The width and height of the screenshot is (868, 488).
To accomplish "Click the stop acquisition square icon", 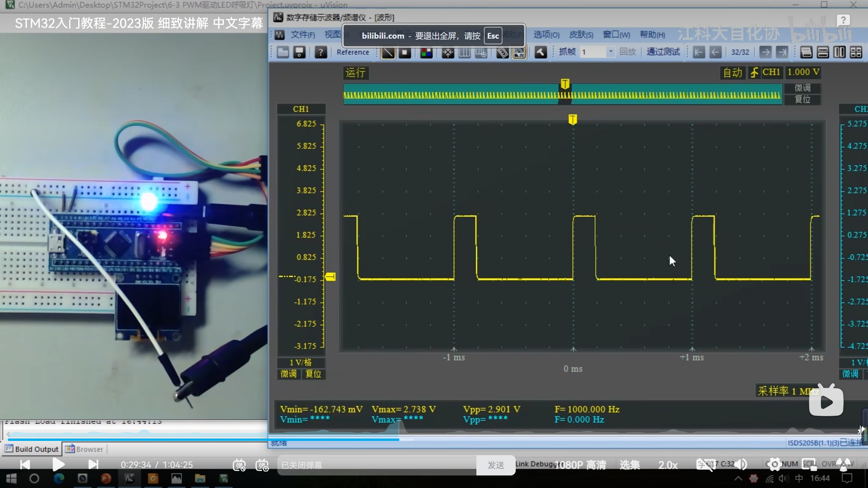I will pos(405,53).
